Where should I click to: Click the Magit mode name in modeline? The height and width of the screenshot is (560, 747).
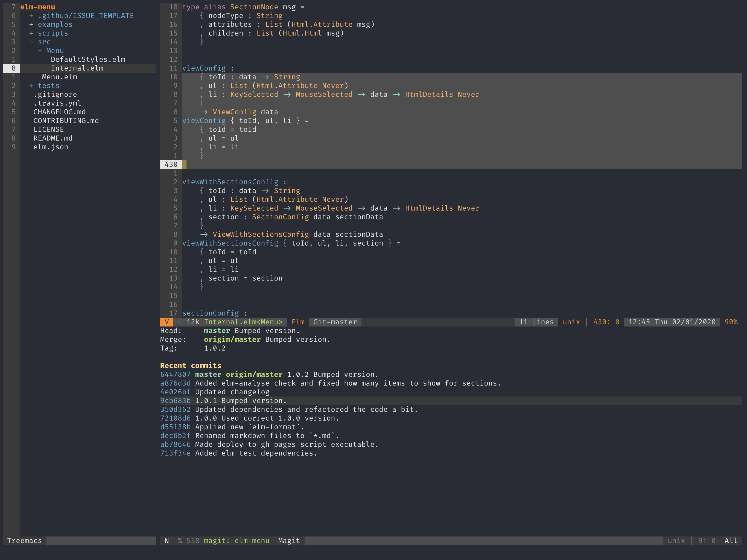pos(289,541)
